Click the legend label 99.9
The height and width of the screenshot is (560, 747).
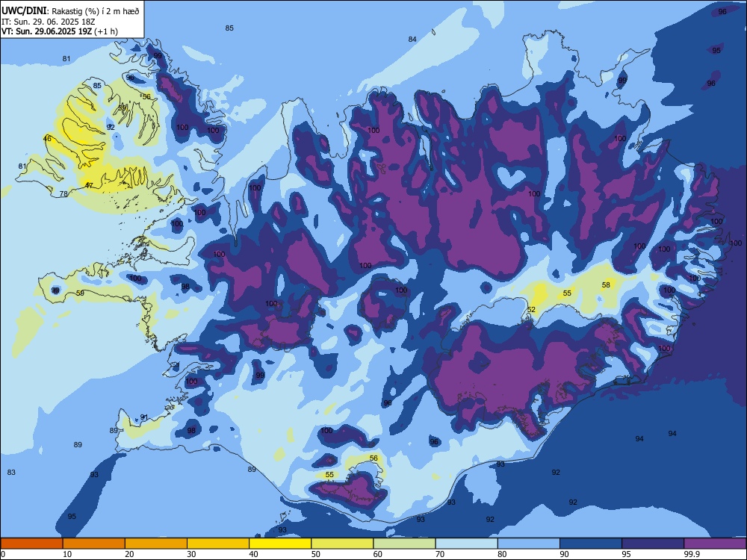tap(692, 554)
